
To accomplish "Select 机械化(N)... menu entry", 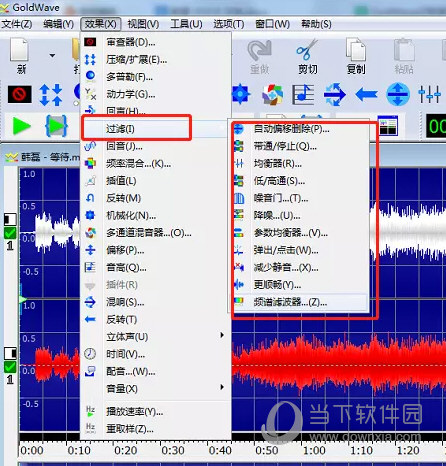I will point(155,215).
